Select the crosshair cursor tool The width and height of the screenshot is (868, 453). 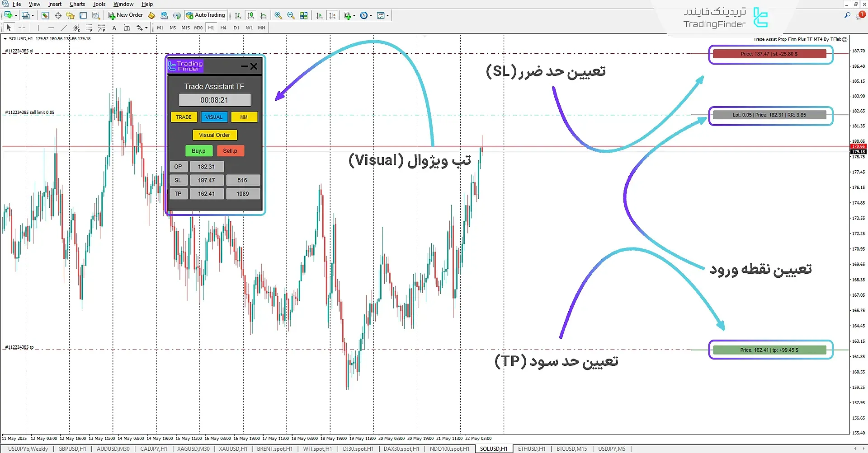(x=22, y=28)
